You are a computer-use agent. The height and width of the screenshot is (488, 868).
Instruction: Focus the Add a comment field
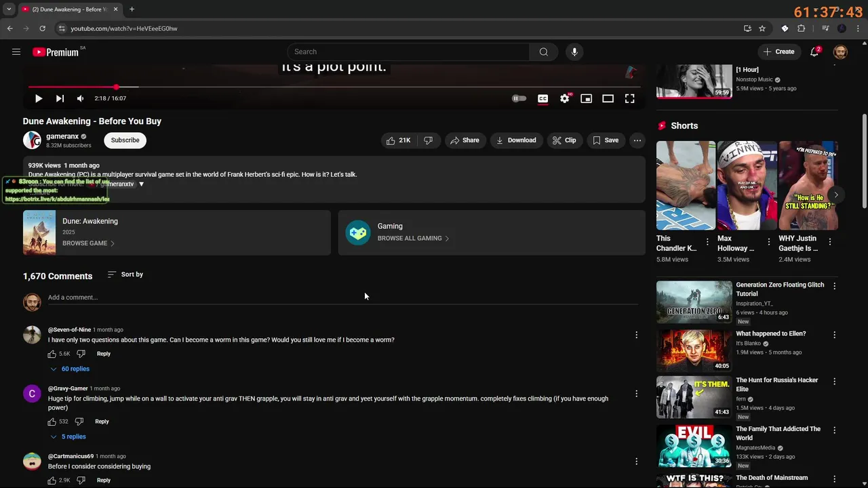[342, 298]
